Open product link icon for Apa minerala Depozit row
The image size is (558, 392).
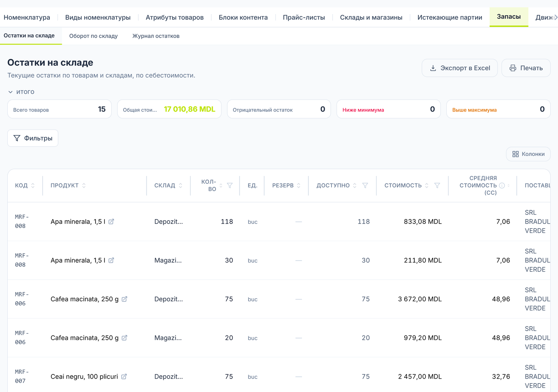coord(111,222)
